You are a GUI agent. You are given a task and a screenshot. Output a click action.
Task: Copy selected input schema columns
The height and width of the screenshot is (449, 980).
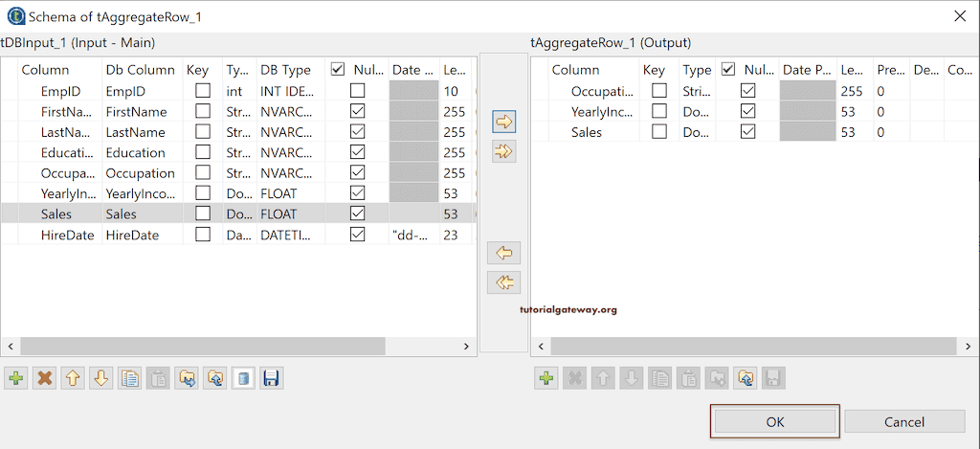(x=130, y=378)
